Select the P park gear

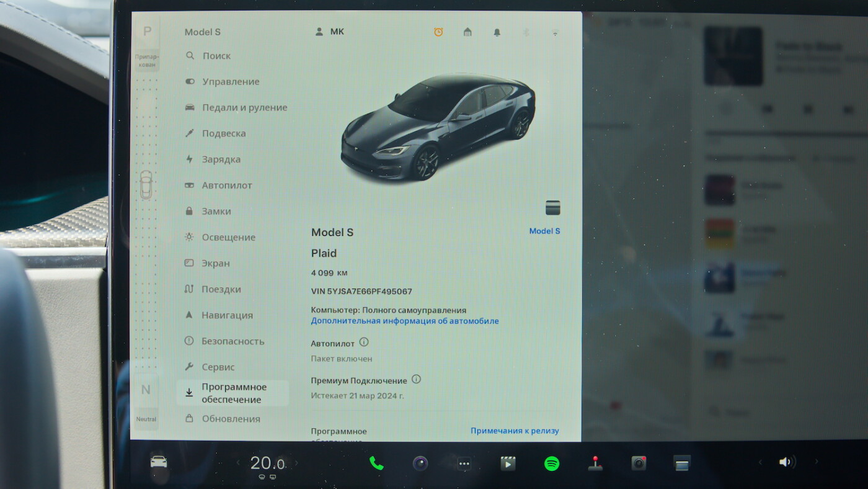(147, 32)
